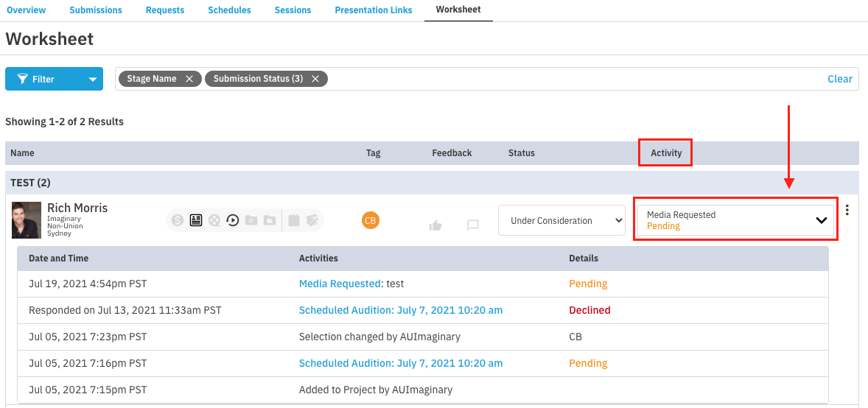Viewport: 868px width, 408px height.
Task: Click the CB tag badge
Action: pos(371,219)
